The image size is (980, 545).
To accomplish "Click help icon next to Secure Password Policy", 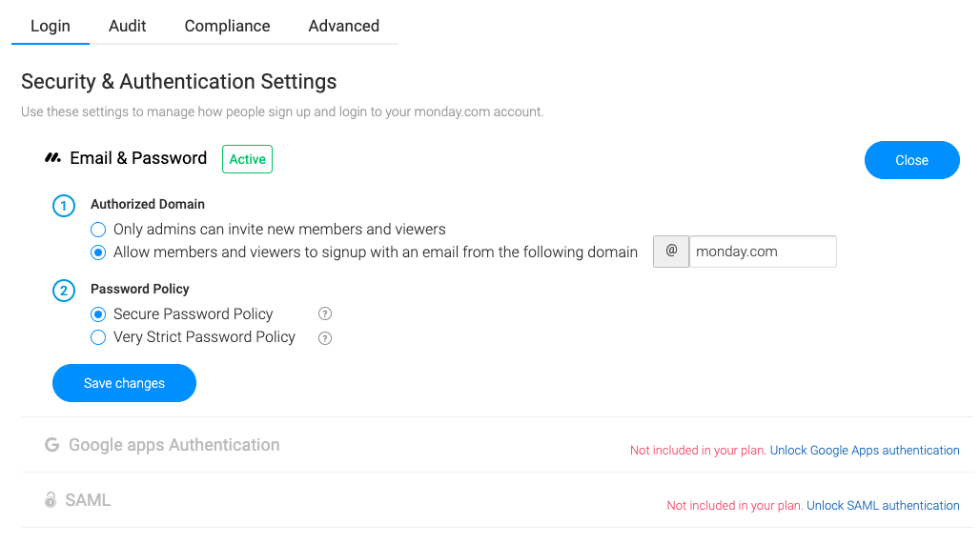I will (x=325, y=313).
